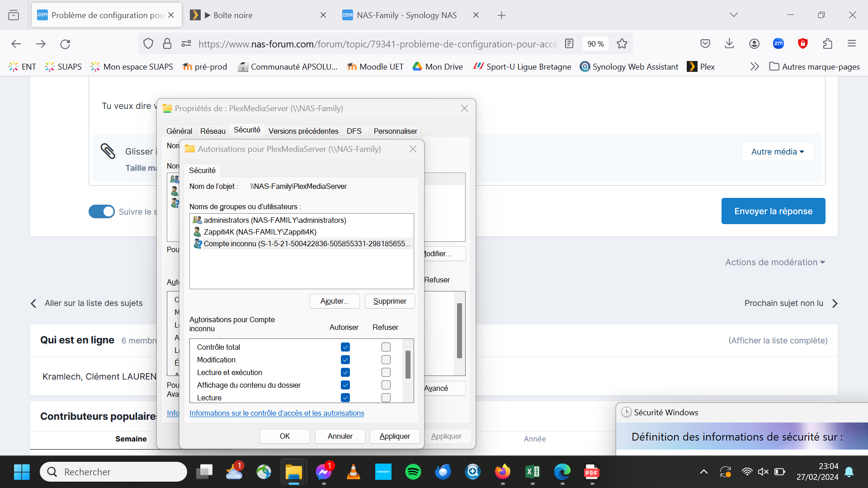Open the access control information link
The width and height of the screenshot is (868, 488).
click(277, 413)
